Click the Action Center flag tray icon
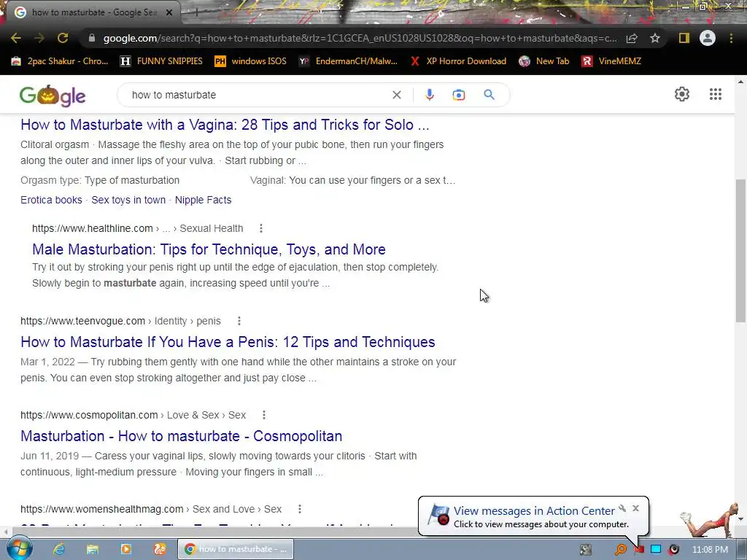 coord(639,550)
